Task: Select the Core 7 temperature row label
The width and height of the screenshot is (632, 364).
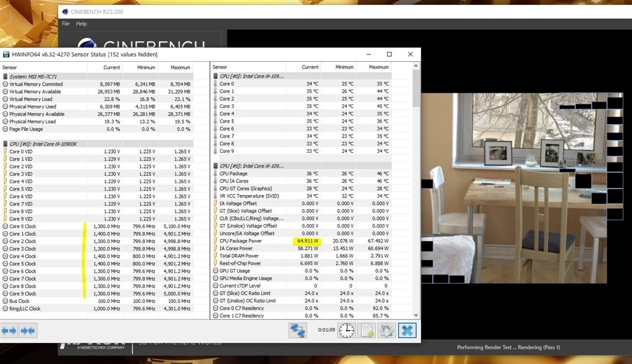Action: pyautogui.click(x=227, y=136)
